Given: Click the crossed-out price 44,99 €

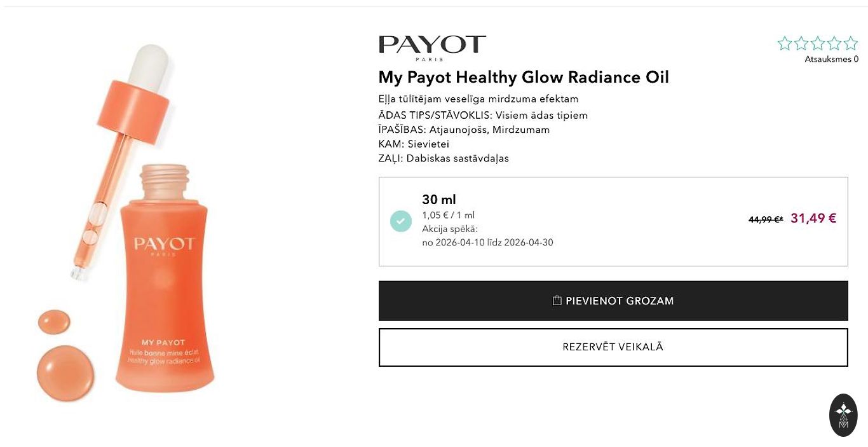Looking at the screenshot, I should click(765, 219).
